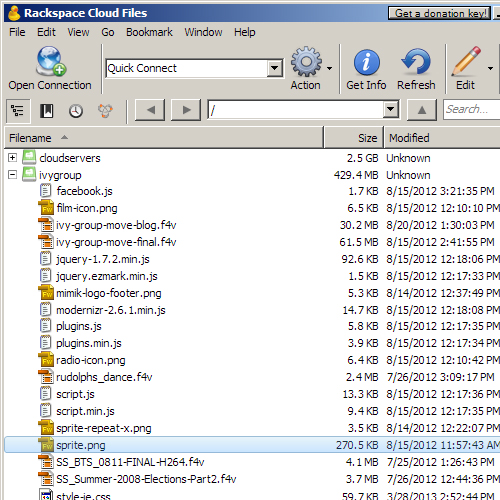500x500 pixels.
Task: Open the path field dropdown arrow
Action: (x=391, y=109)
